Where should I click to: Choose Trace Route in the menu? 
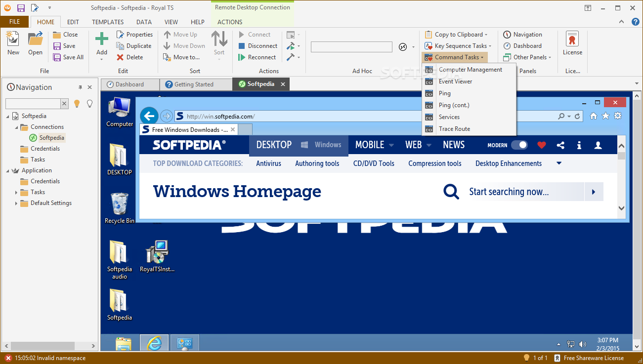(x=469, y=129)
